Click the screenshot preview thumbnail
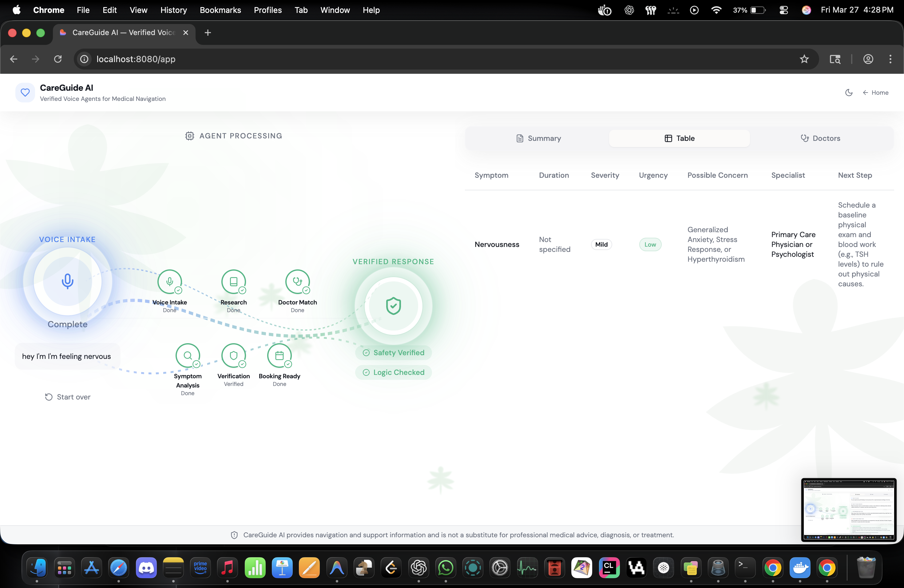Viewport: 904px width, 588px height. [849, 509]
